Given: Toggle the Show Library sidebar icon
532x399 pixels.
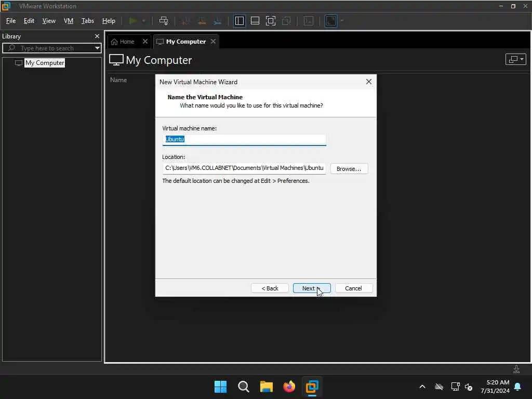Looking at the screenshot, I should 239,21.
